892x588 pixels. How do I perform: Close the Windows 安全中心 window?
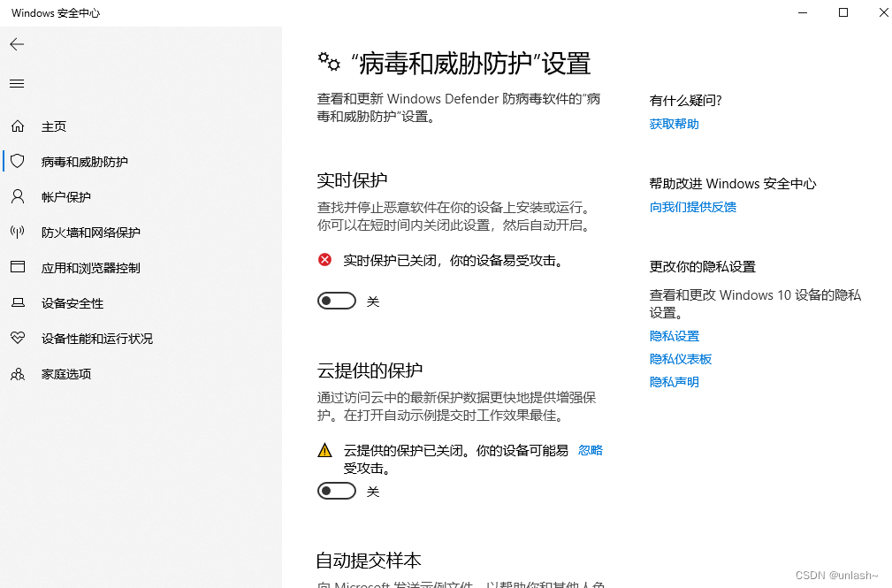tap(883, 12)
